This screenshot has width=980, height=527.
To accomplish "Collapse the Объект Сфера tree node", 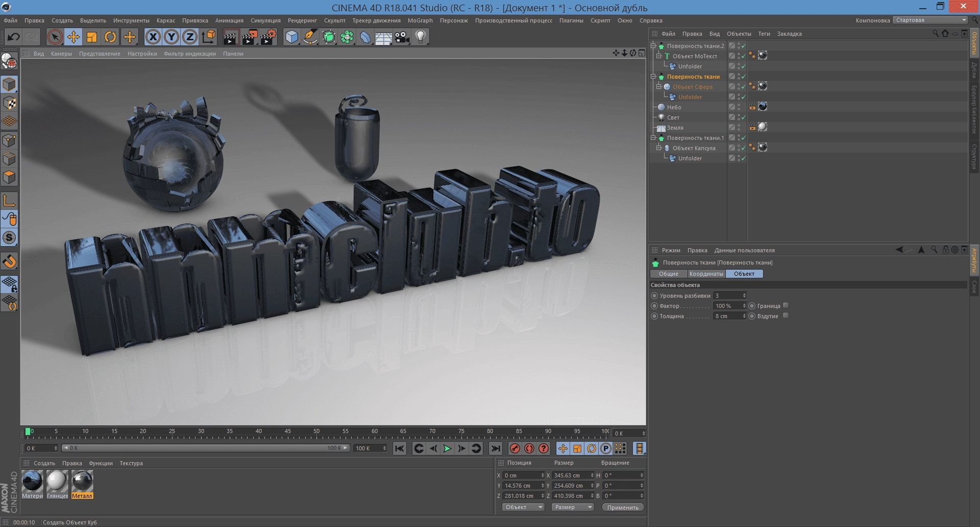I will point(659,87).
